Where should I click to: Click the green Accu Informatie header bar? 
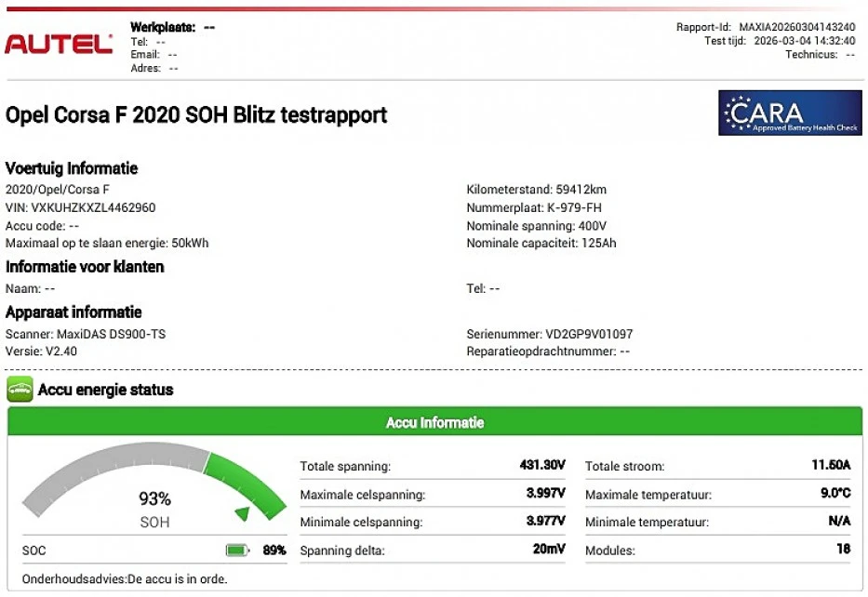tap(434, 422)
